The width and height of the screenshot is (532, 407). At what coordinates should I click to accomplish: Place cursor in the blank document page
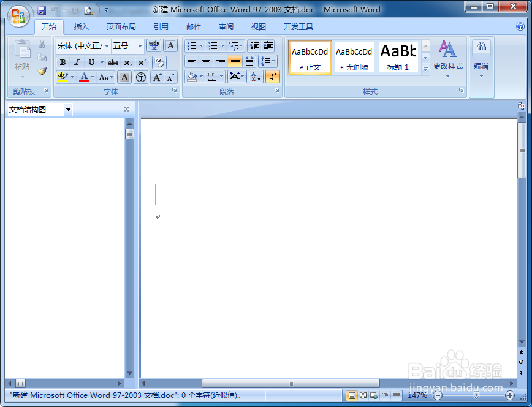point(329,248)
